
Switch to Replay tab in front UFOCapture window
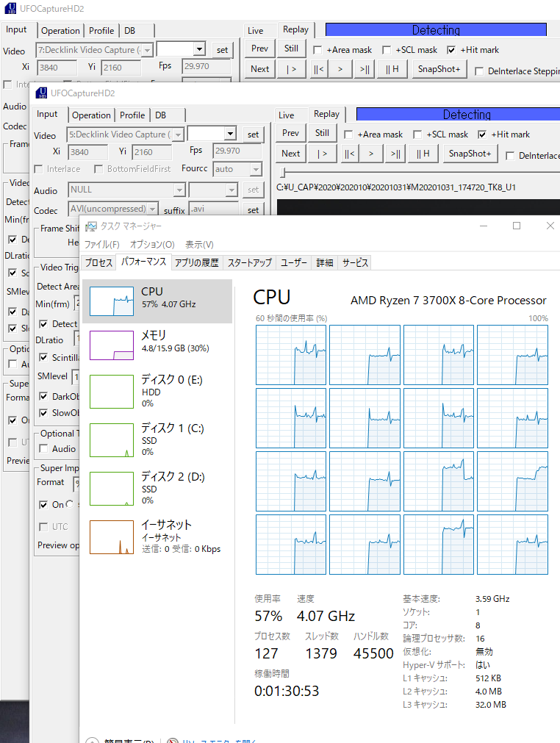tap(326, 114)
